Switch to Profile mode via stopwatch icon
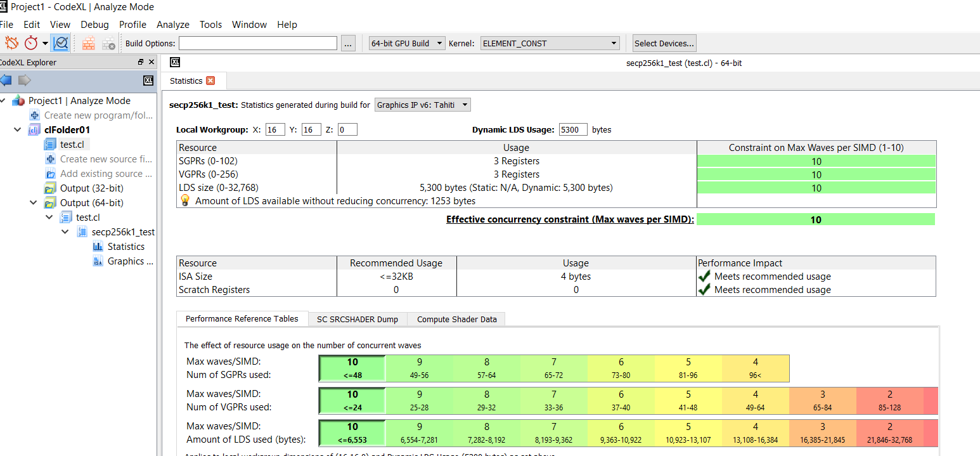This screenshot has height=456, width=980. pyautogui.click(x=31, y=43)
